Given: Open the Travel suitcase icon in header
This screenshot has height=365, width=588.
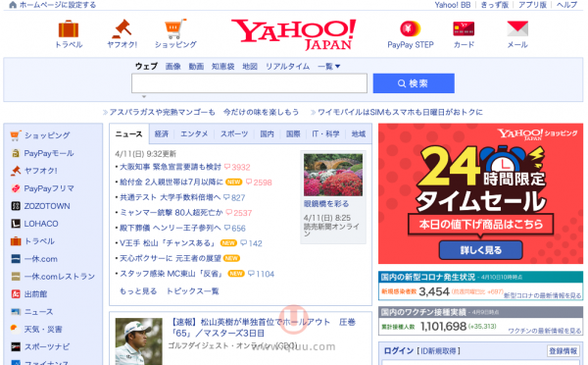Looking at the screenshot, I should point(69,28).
